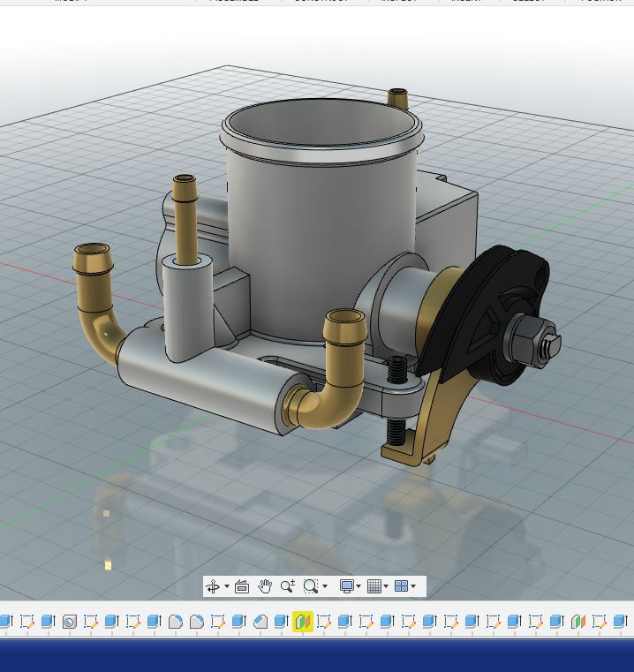This screenshot has height=672, width=634.
Task: Click the Look At icon
Action: (242, 585)
